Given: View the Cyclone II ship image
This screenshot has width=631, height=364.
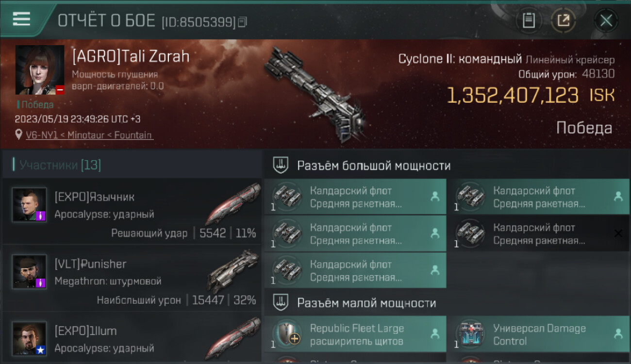Looking at the screenshot, I should (316, 94).
